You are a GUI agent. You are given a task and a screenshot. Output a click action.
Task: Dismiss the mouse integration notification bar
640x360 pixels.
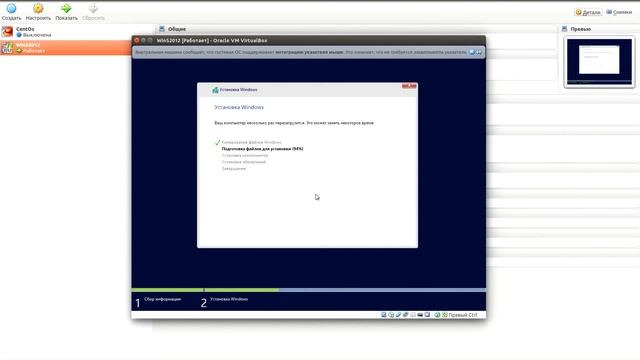[x=479, y=52]
